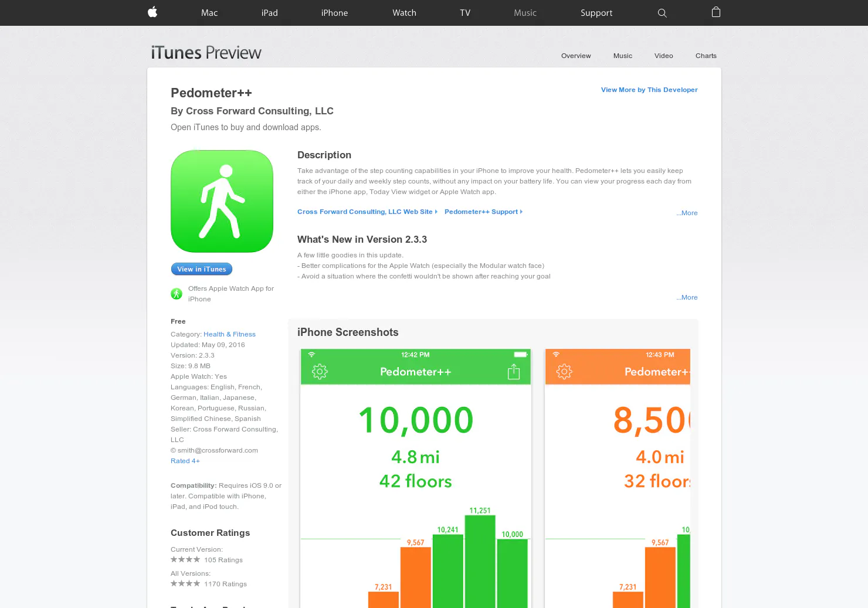Click the Rated 4+ link
The height and width of the screenshot is (608, 868).
click(185, 461)
